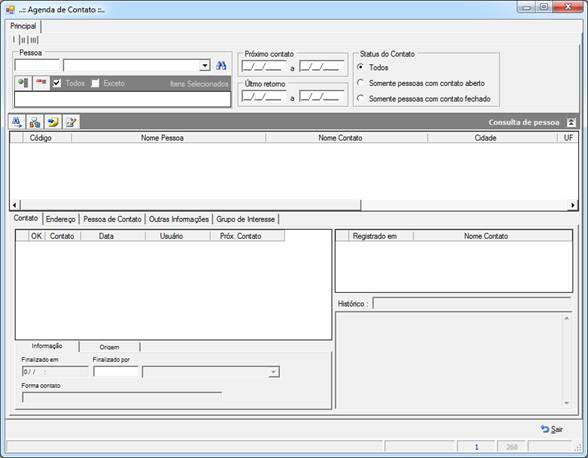
Task: Click the selected items list box under Todos
Action: (x=122, y=100)
